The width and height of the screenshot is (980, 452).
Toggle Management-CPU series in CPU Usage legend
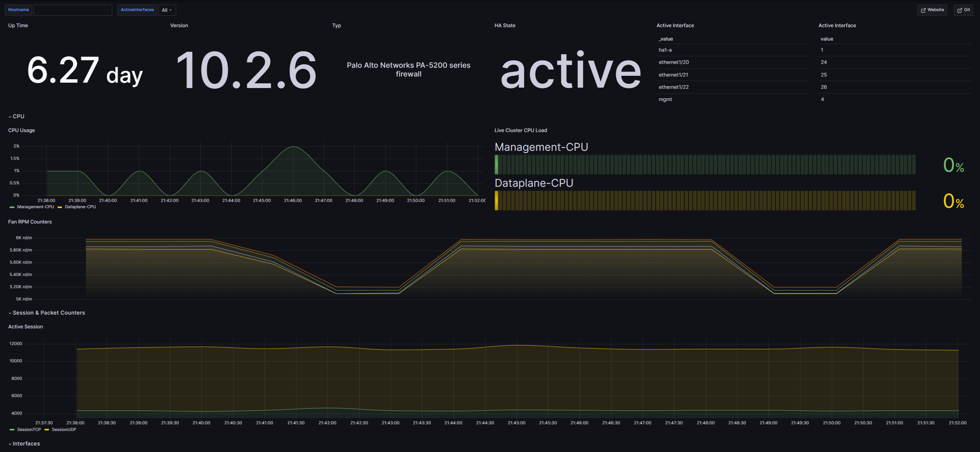(x=35, y=207)
